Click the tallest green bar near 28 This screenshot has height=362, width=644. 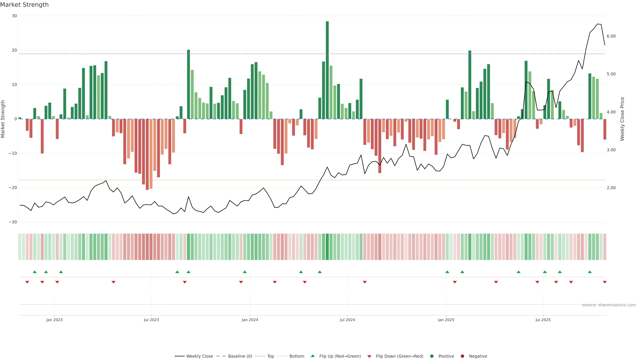pos(327,70)
